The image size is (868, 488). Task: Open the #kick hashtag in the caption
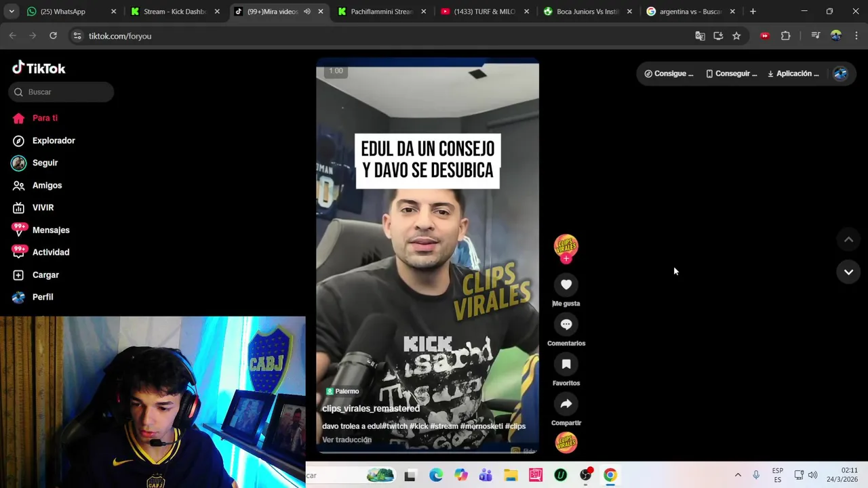[x=418, y=426]
